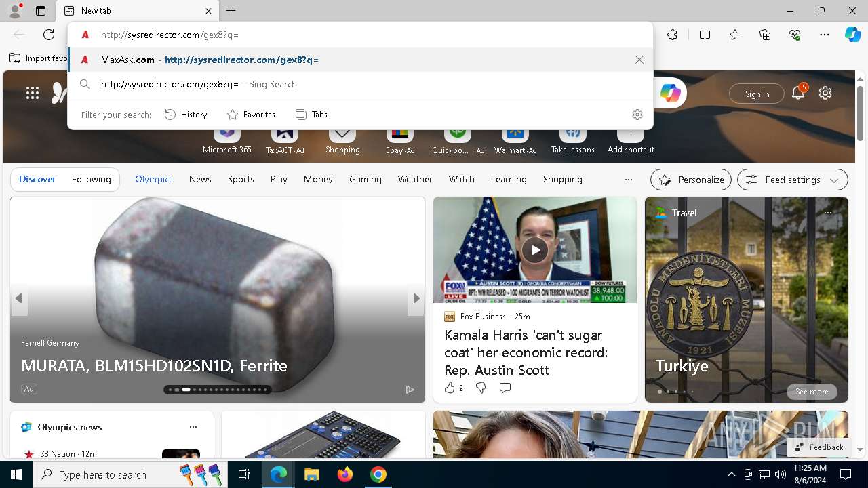
Task: Select MaxAsk.com address suggestion
Action: pos(359,60)
